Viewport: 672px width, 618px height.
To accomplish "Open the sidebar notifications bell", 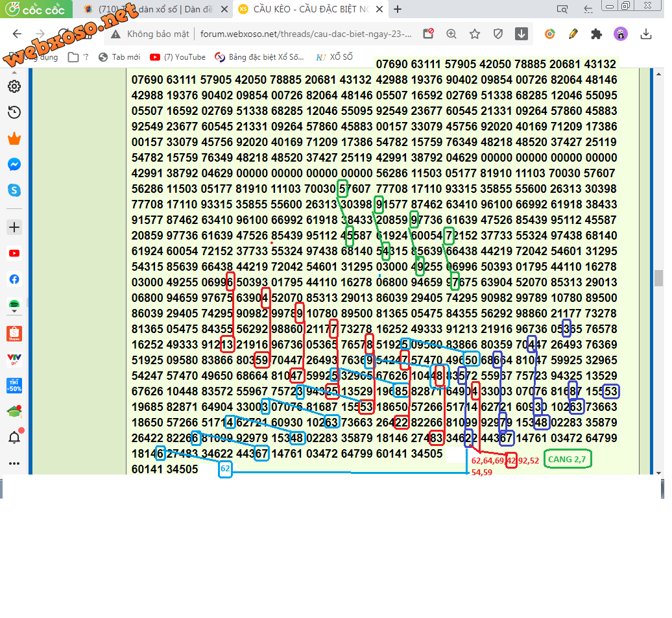I will [14, 438].
